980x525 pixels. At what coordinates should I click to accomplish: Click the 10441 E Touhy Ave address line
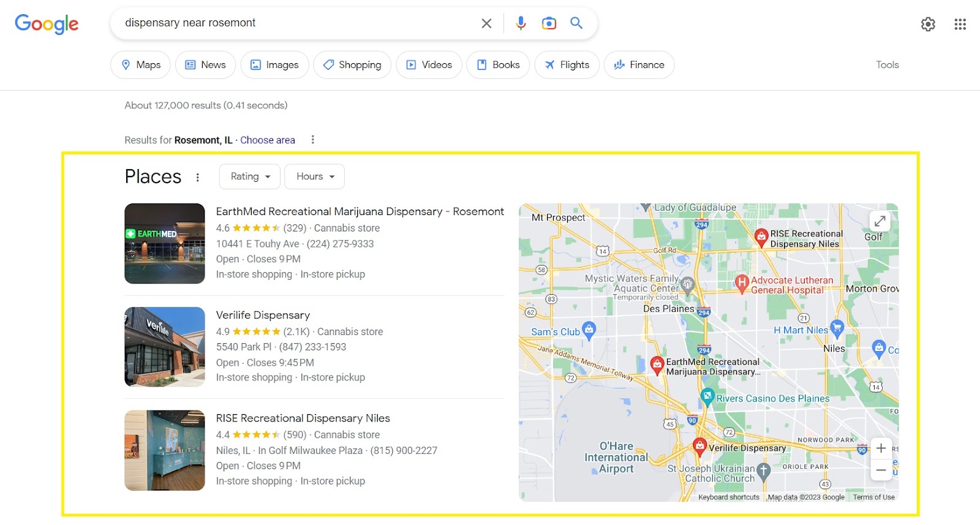[258, 244]
